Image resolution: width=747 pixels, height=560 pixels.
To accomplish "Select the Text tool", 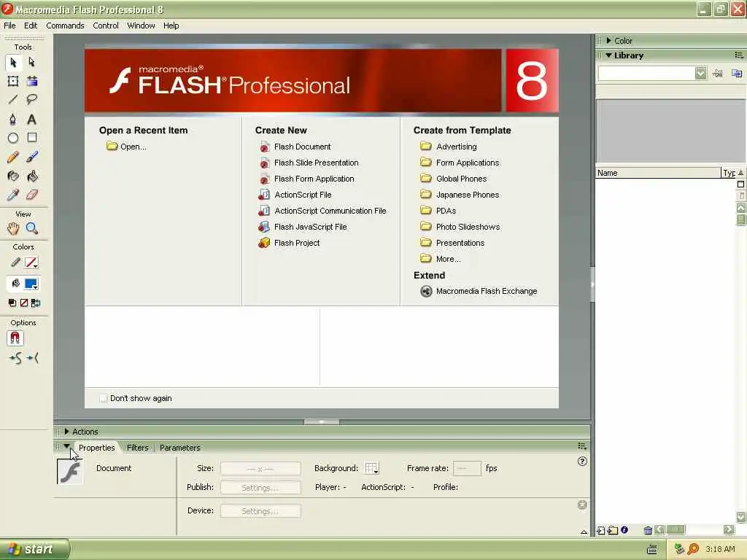I will [x=32, y=119].
